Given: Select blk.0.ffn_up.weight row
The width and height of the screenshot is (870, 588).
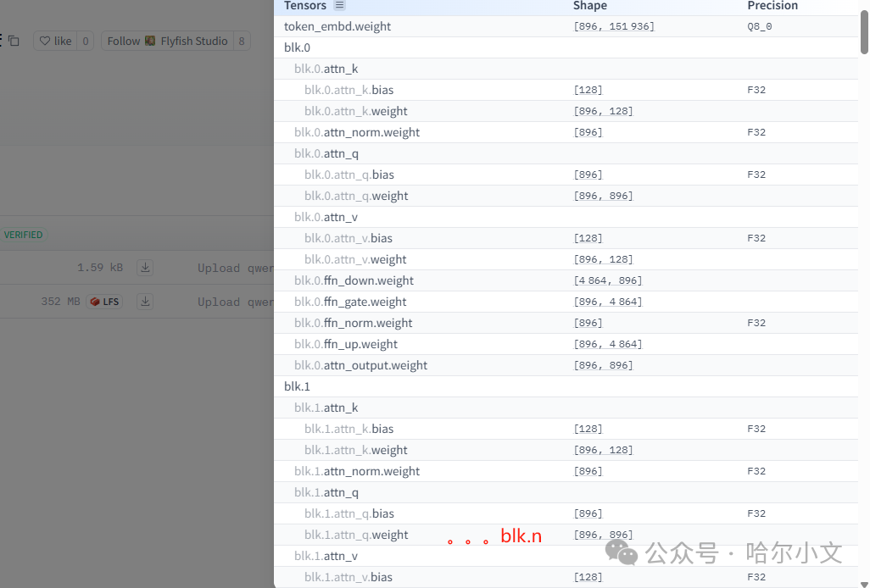Looking at the screenshot, I should click(566, 344).
